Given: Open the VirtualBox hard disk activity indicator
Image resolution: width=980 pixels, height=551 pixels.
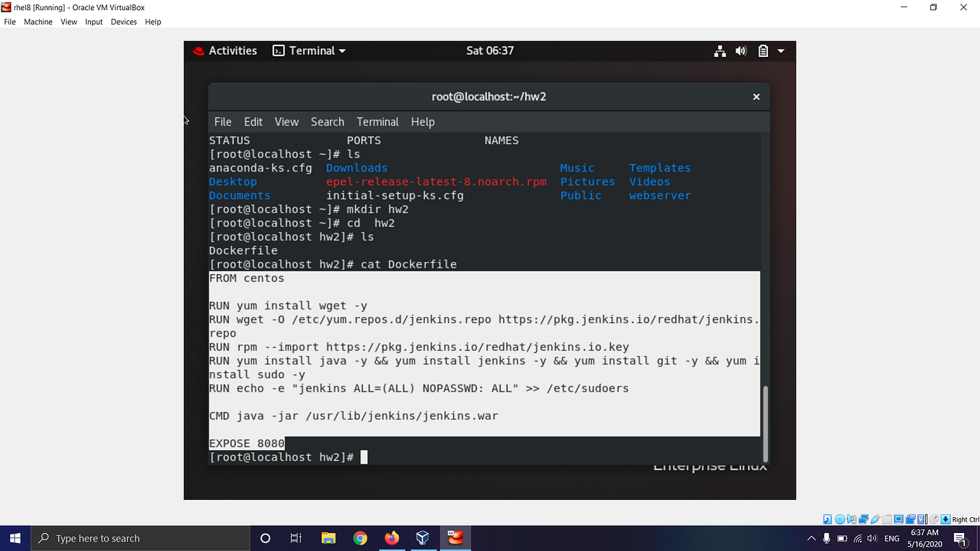Looking at the screenshot, I should click(828, 519).
